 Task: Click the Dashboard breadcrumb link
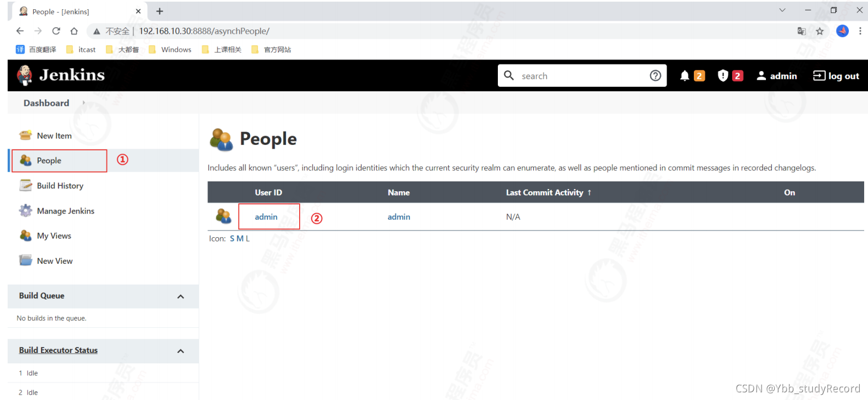46,103
